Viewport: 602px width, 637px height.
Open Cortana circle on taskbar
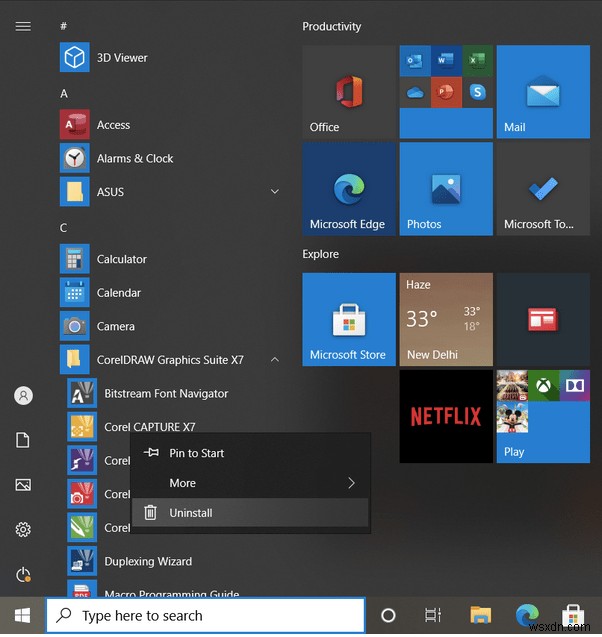point(388,615)
